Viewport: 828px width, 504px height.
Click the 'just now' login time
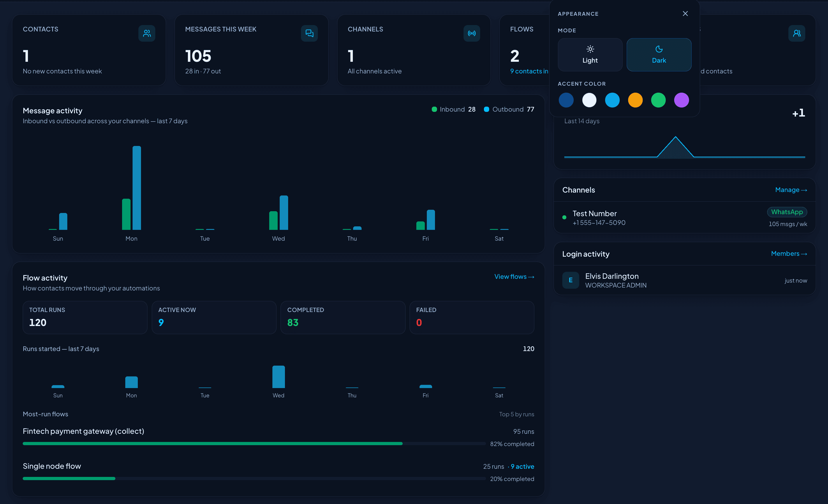(x=796, y=281)
